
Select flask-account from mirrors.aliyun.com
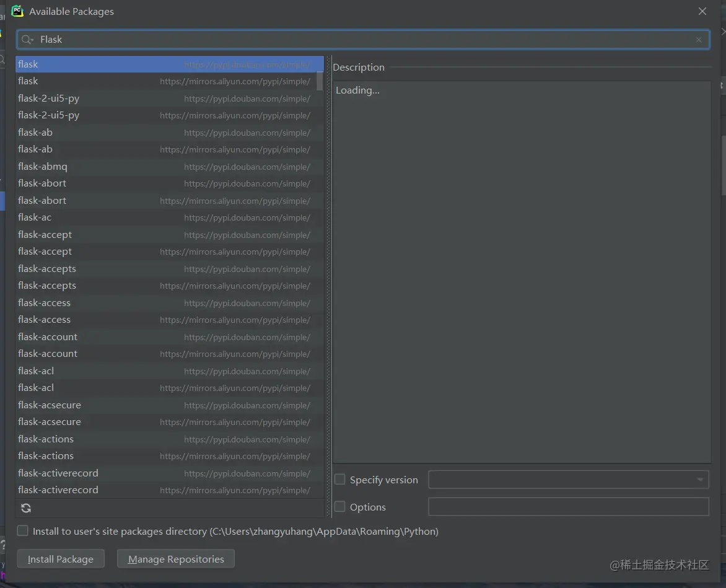(170, 354)
